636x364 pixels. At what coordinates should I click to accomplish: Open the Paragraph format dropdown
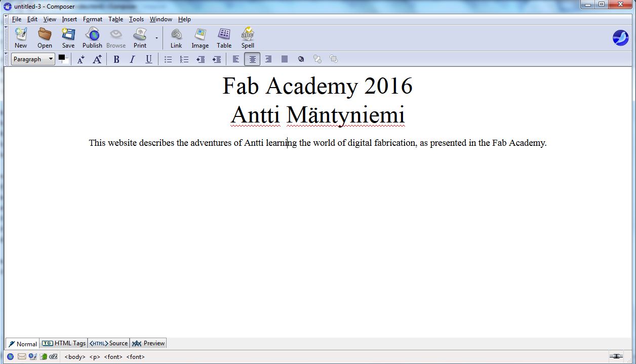click(x=33, y=59)
